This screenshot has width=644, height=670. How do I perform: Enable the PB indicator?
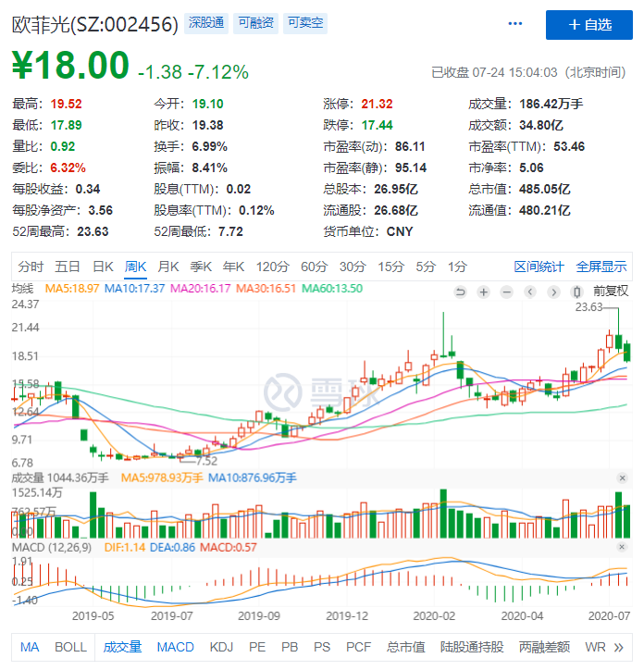(x=290, y=647)
